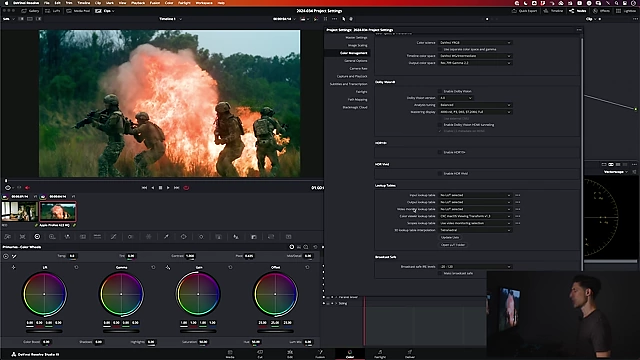640x360 pixels.
Task: Open Output color space dropdown
Action: point(475,63)
